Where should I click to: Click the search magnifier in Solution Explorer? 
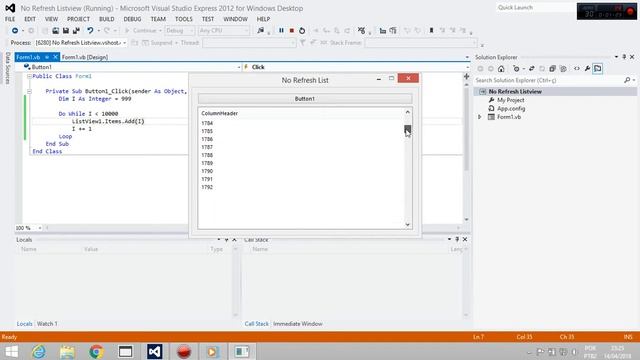pos(627,80)
